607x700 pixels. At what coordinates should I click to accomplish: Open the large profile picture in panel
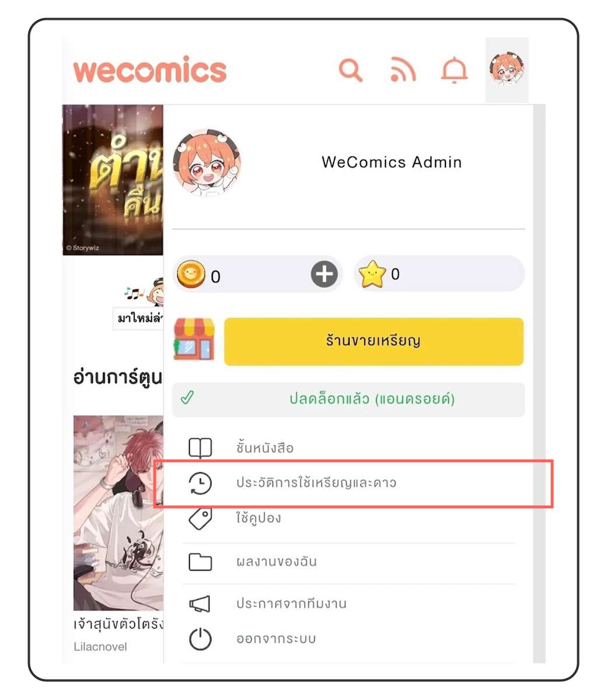207,163
